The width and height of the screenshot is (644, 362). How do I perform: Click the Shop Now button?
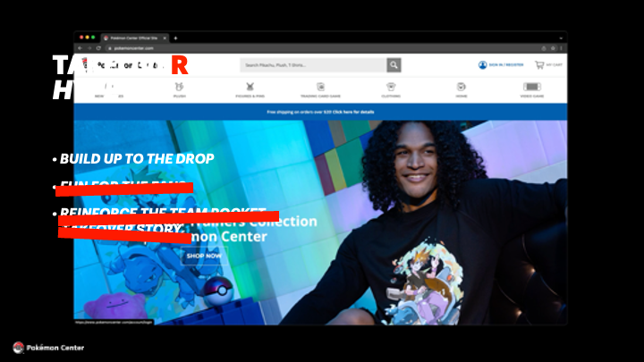[x=204, y=257]
